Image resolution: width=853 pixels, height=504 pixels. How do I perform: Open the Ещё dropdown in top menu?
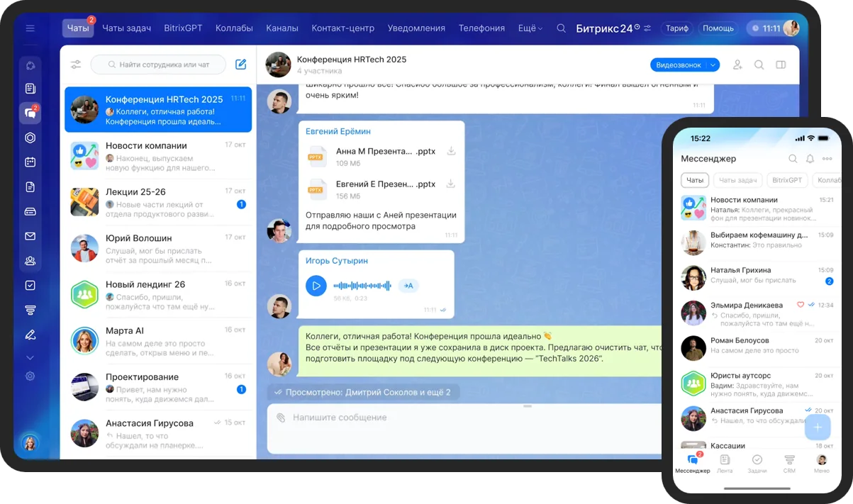(530, 28)
